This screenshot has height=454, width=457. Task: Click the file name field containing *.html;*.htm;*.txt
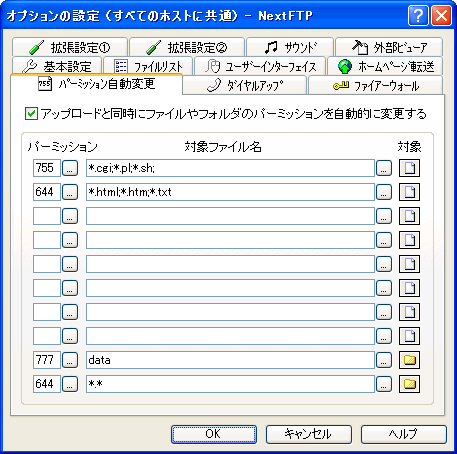tap(230, 192)
